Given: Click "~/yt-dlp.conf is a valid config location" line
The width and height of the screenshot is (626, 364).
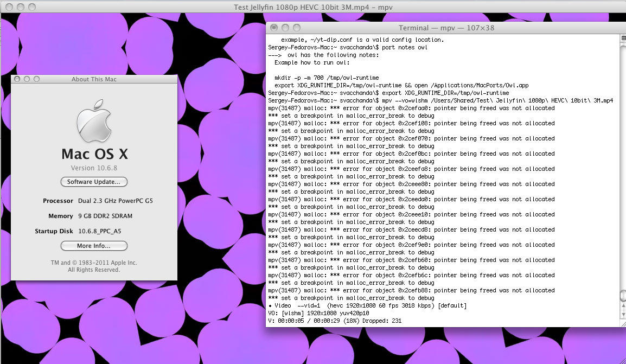Looking at the screenshot, I should pos(362,40).
